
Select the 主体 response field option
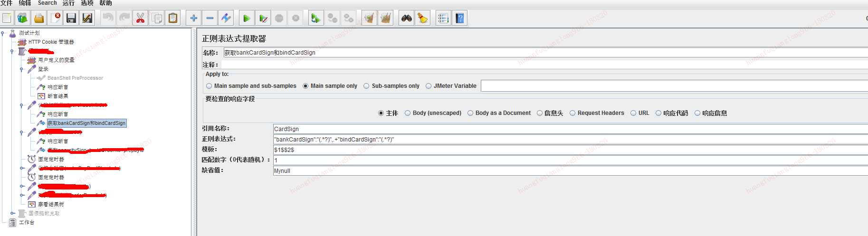point(388,113)
